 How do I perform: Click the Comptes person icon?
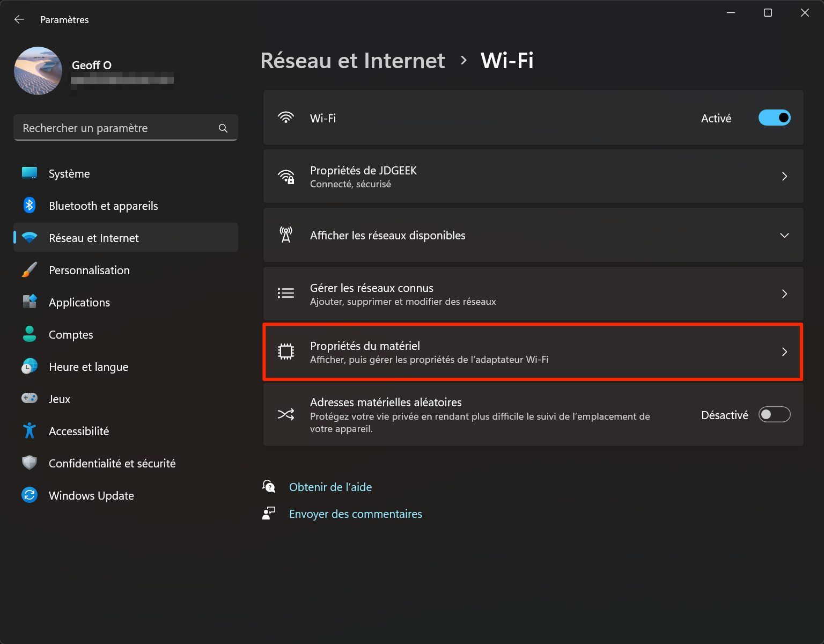pos(30,334)
